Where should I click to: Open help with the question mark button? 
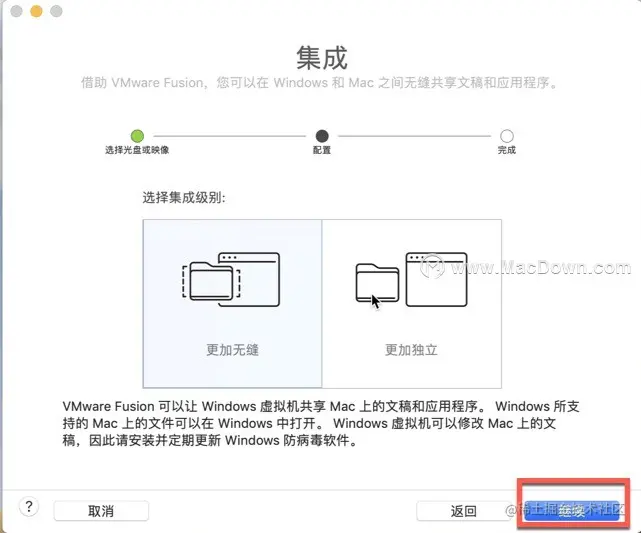pyautogui.click(x=29, y=507)
